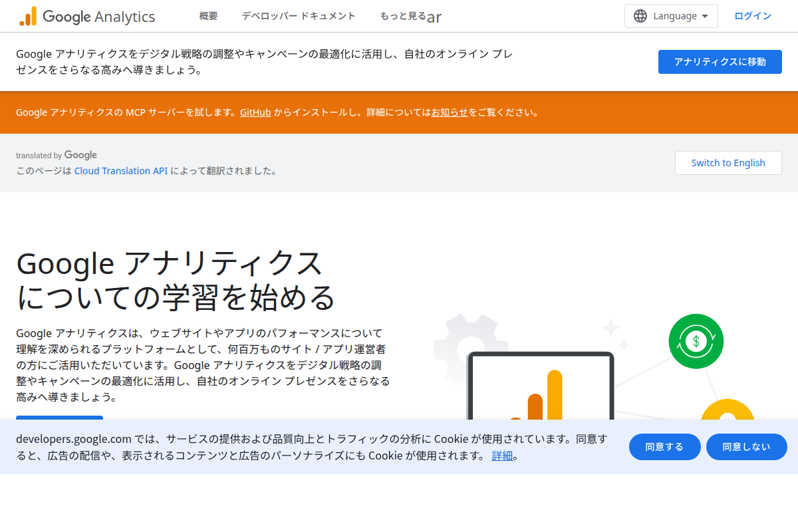Image resolution: width=798 pixels, height=532 pixels.
Task: Open the 概要 nav tab
Action: click(x=208, y=16)
